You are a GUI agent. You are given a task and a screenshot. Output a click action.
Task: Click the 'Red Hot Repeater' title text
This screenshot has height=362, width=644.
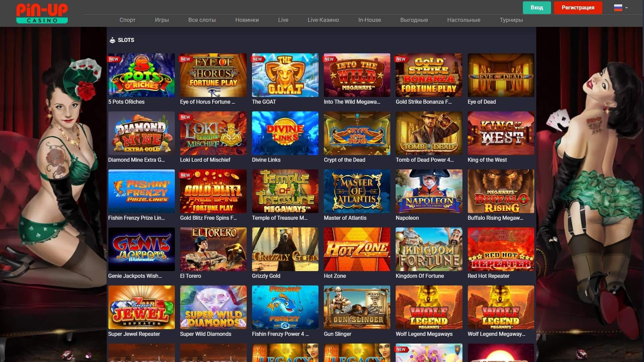(x=488, y=276)
